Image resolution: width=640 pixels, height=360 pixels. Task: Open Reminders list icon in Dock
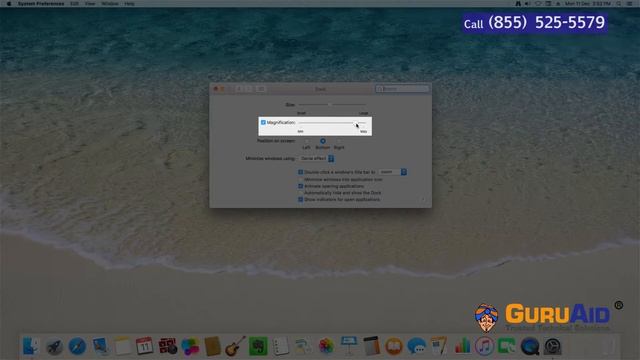point(281,347)
